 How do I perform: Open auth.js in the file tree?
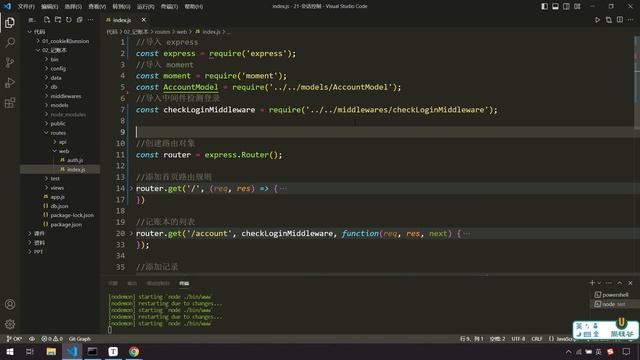tap(75, 160)
